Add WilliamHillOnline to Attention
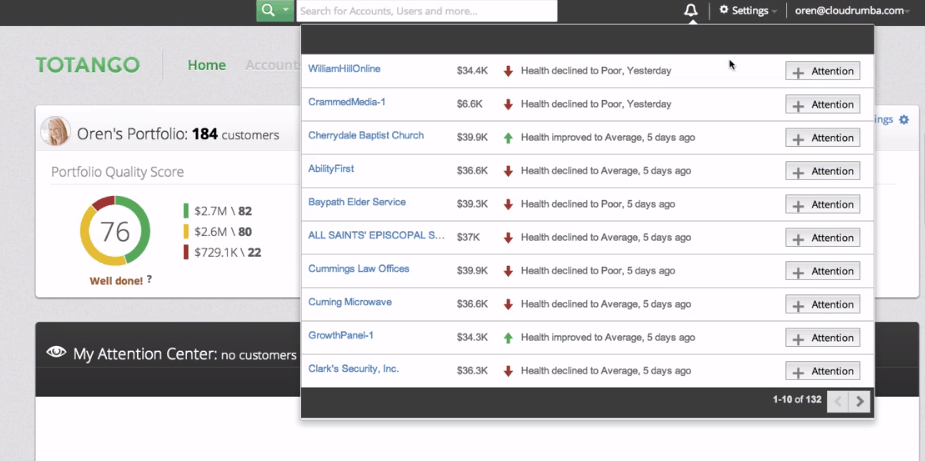The image size is (925, 461). click(822, 71)
